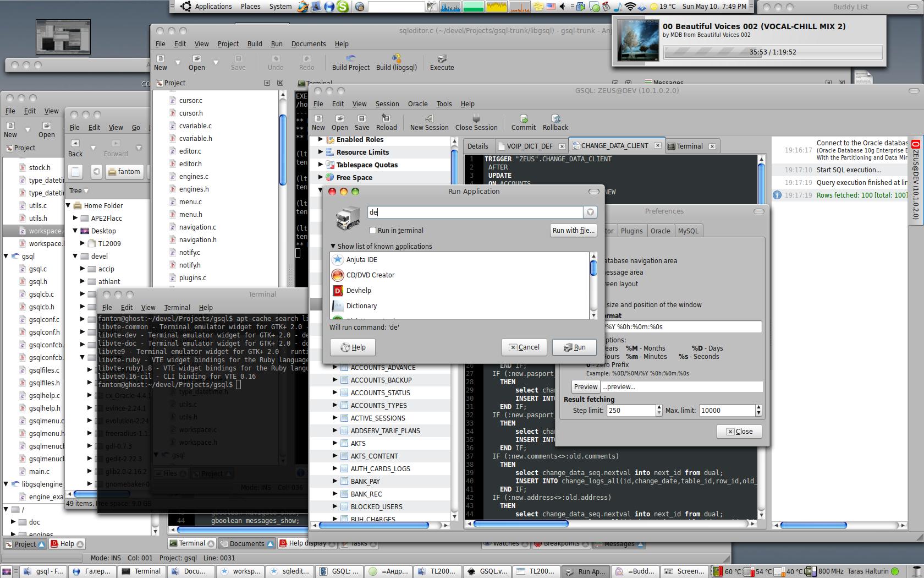Select Devhelp in applications list

(x=459, y=291)
